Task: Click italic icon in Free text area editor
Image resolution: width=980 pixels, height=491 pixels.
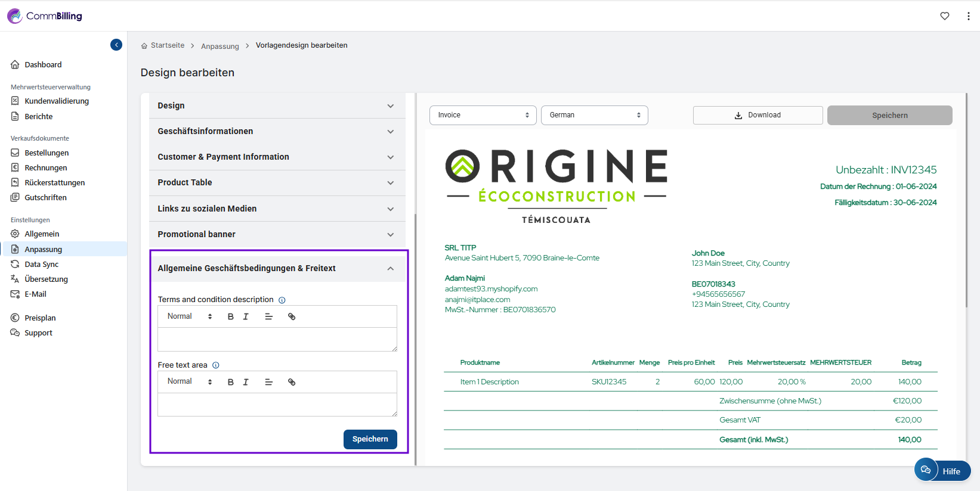Action: pos(246,382)
